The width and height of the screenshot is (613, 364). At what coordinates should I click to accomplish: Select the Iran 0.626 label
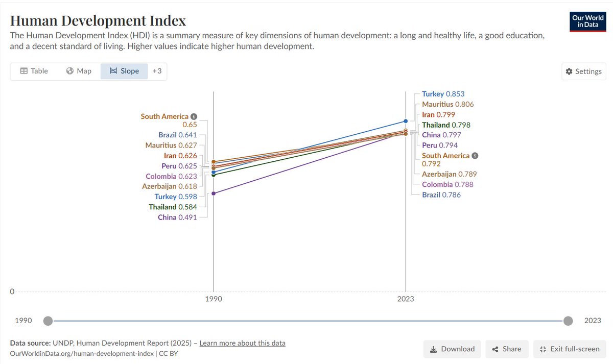tap(180, 156)
